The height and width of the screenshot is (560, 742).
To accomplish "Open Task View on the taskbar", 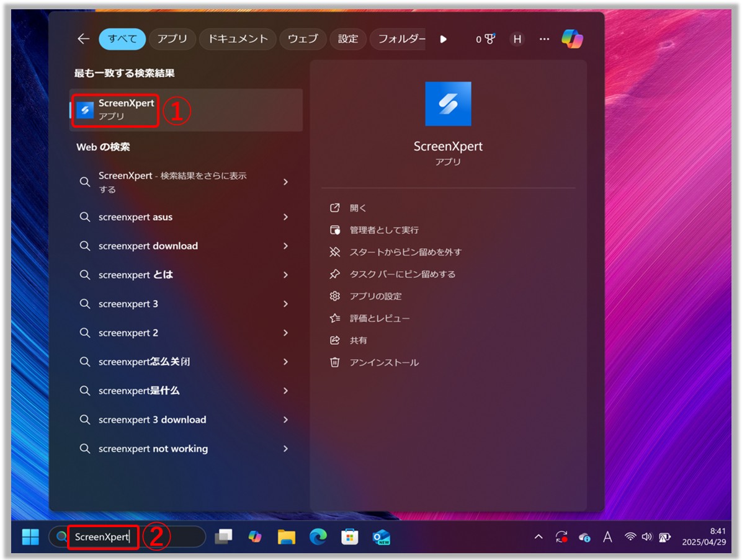I will pos(223,537).
